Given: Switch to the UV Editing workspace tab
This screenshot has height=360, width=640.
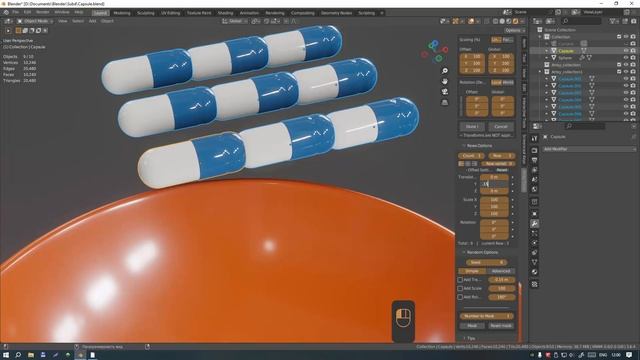Looking at the screenshot, I should pyautogui.click(x=170, y=13).
